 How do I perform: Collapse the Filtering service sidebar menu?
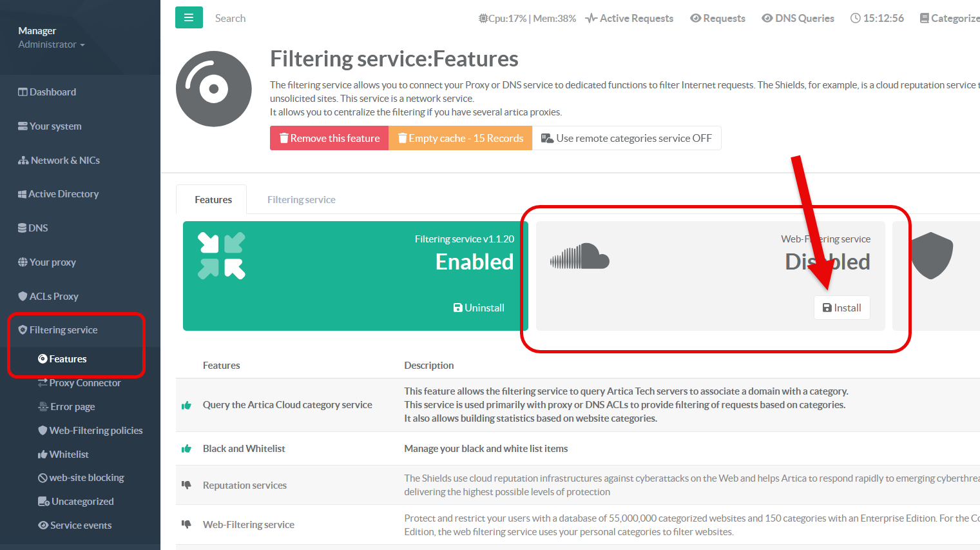tap(63, 329)
